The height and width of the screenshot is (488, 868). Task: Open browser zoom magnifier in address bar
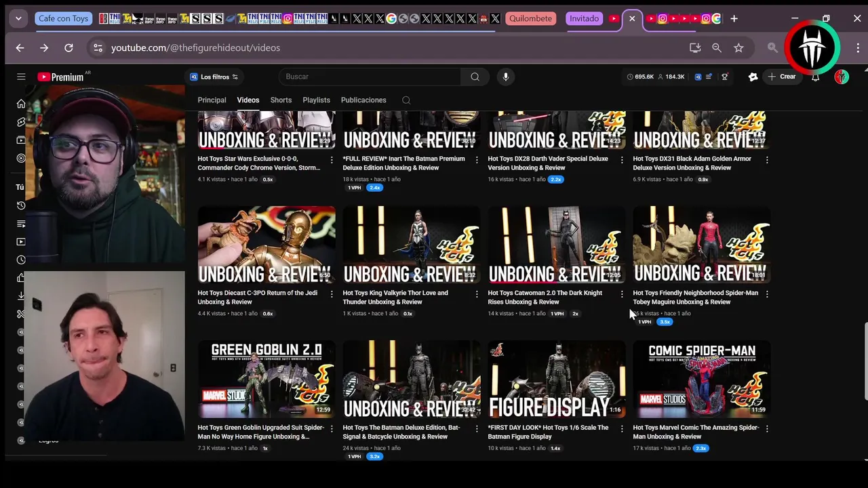pyautogui.click(x=717, y=47)
